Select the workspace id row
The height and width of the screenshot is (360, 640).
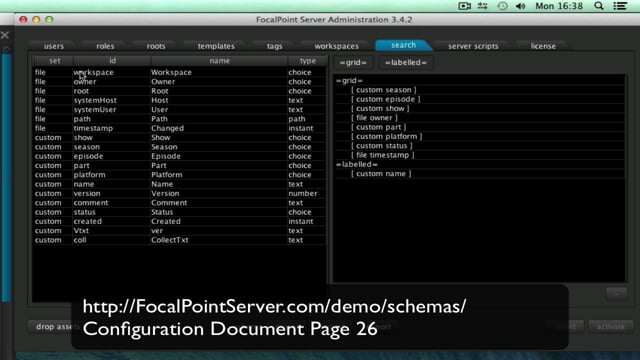(x=180, y=72)
